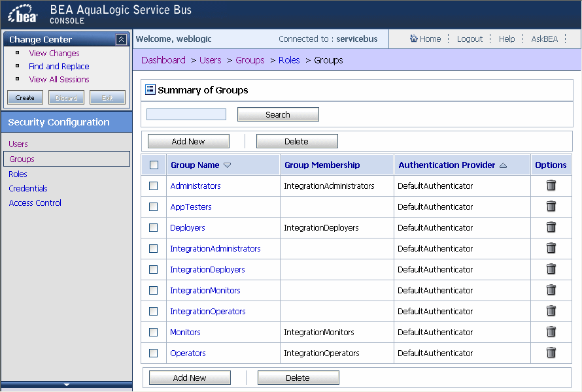
Task: Go to Credentials in sidebar
Action: [28, 188]
